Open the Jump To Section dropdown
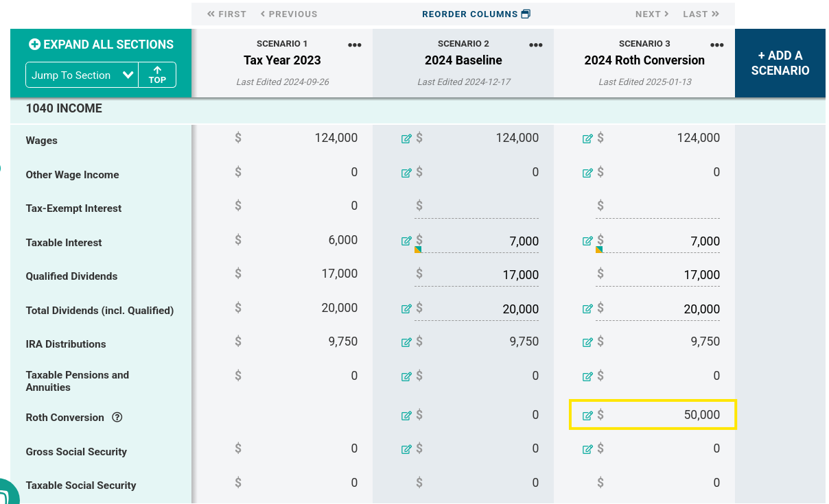 tap(82, 75)
